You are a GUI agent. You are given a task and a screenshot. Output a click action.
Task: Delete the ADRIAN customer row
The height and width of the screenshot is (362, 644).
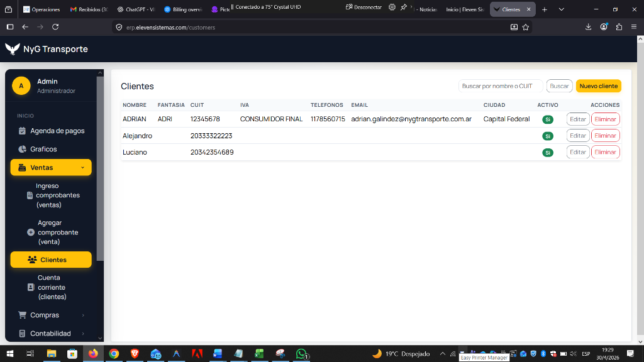coord(605,119)
